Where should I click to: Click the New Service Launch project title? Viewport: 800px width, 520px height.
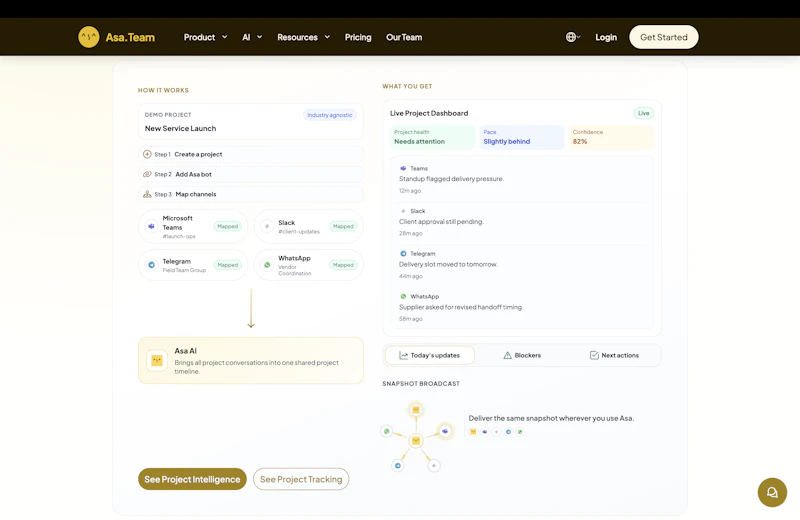181,129
